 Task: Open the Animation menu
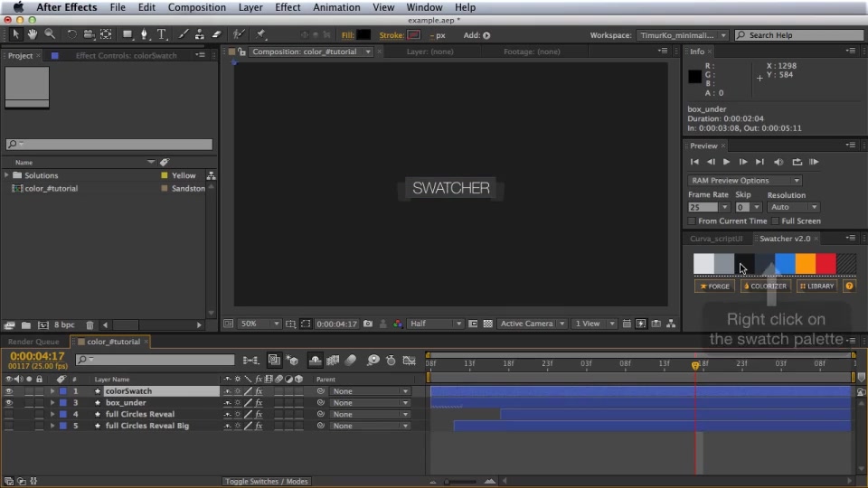click(336, 7)
